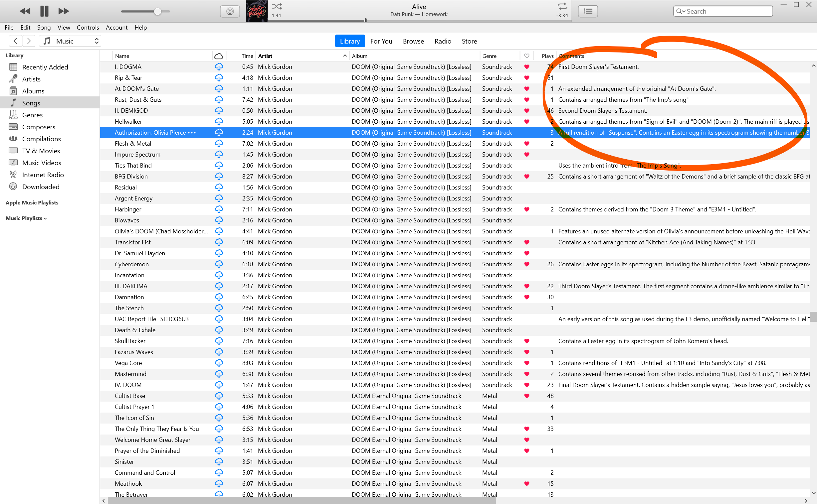Open the Music media picker dropdown
The width and height of the screenshot is (817, 504).
[71, 41]
